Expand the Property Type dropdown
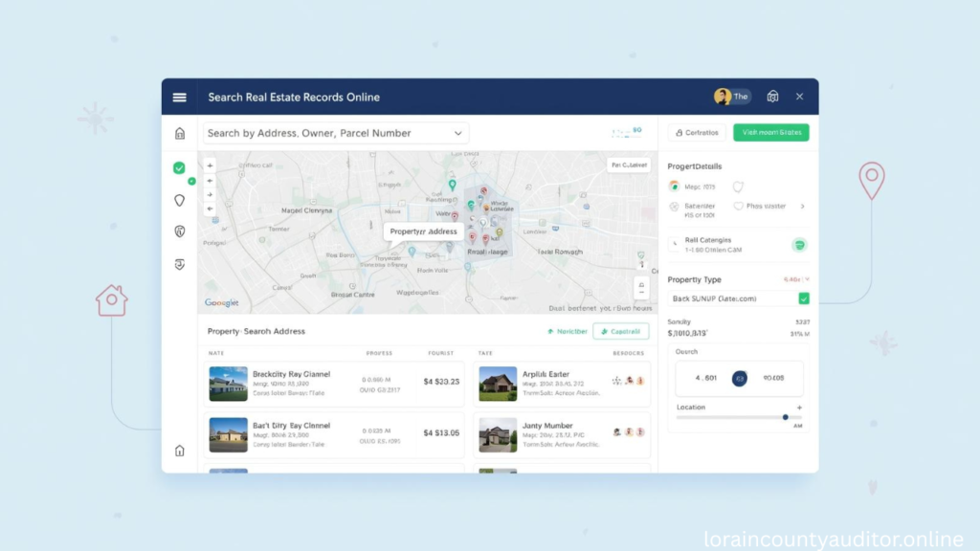Image resolution: width=980 pixels, height=551 pixels. click(x=805, y=279)
